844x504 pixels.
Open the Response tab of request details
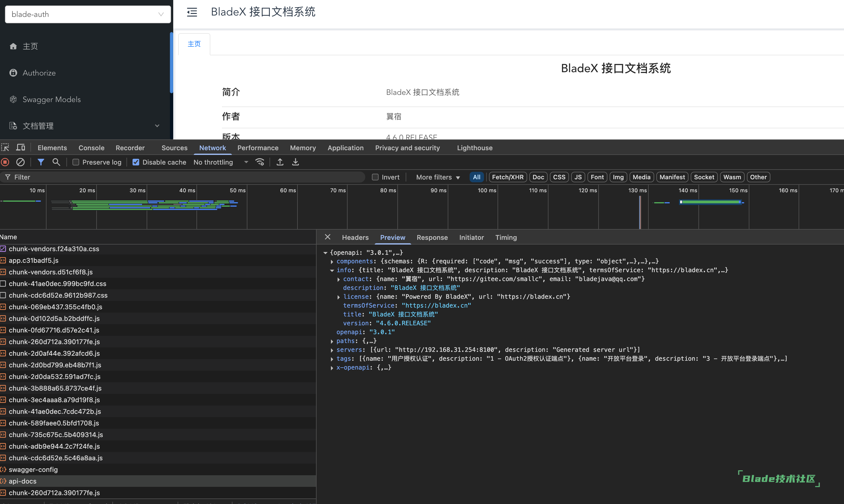(432, 237)
